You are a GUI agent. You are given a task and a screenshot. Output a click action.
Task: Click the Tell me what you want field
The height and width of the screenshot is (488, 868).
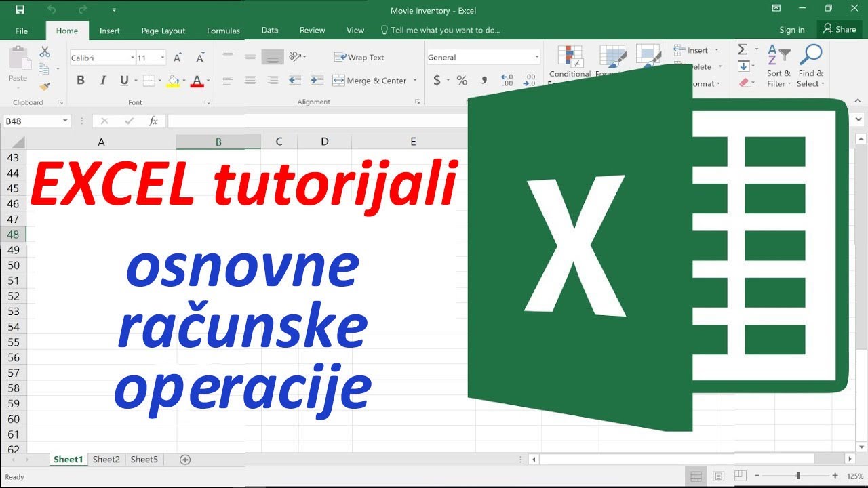click(440, 30)
